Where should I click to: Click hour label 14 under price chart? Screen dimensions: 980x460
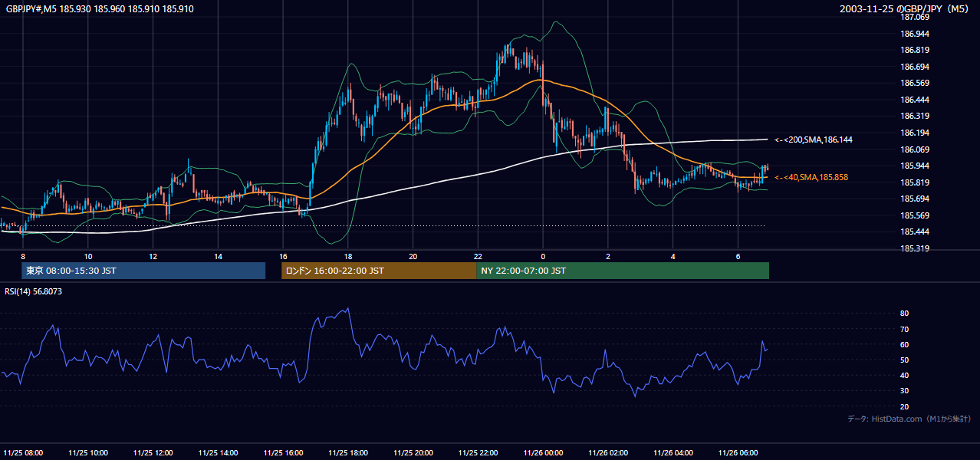pyautogui.click(x=219, y=256)
